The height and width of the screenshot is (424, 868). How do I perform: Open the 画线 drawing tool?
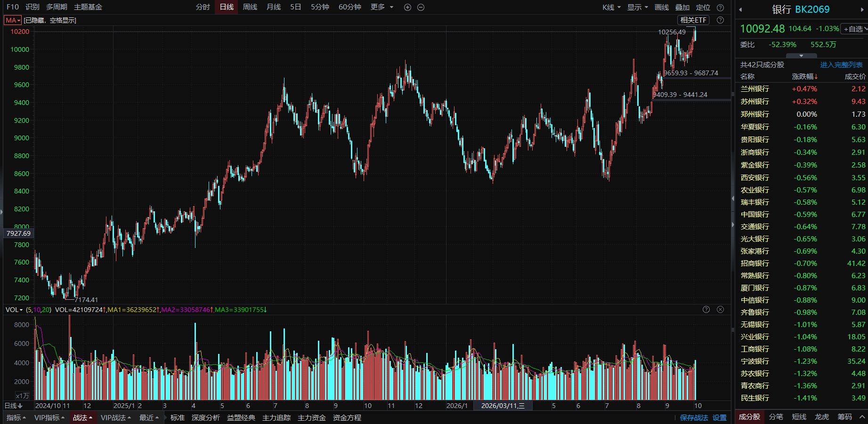click(x=662, y=7)
